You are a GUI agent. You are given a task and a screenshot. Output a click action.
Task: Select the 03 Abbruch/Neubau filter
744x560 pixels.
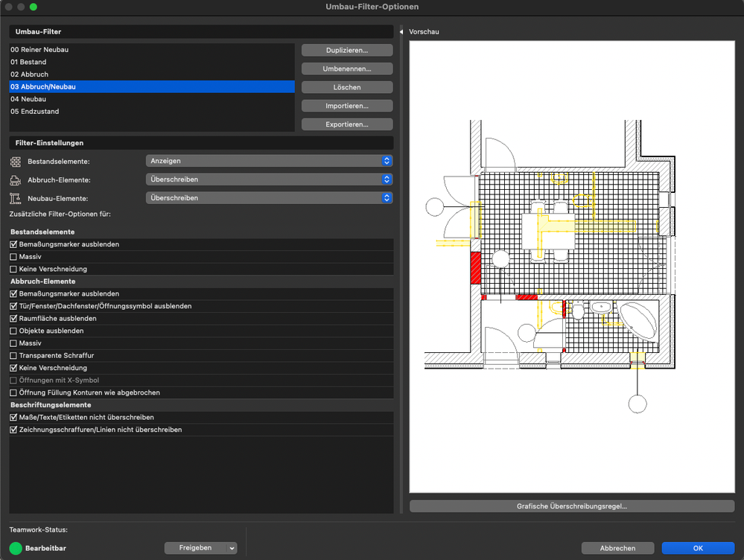pyautogui.click(x=152, y=87)
